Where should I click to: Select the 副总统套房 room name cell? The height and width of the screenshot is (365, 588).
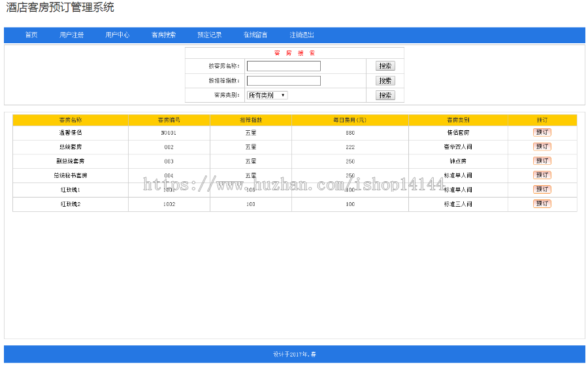coord(71,161)
